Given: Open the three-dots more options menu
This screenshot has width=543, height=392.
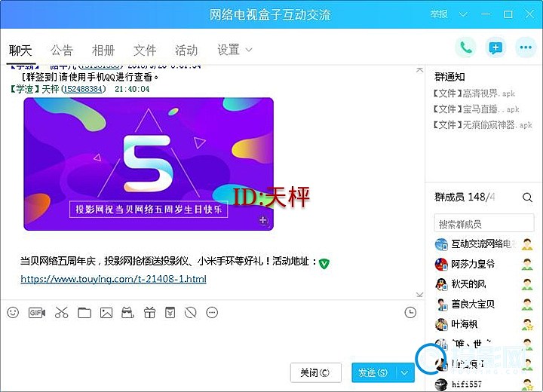Looking at the screenshot, I should [525, 47].
